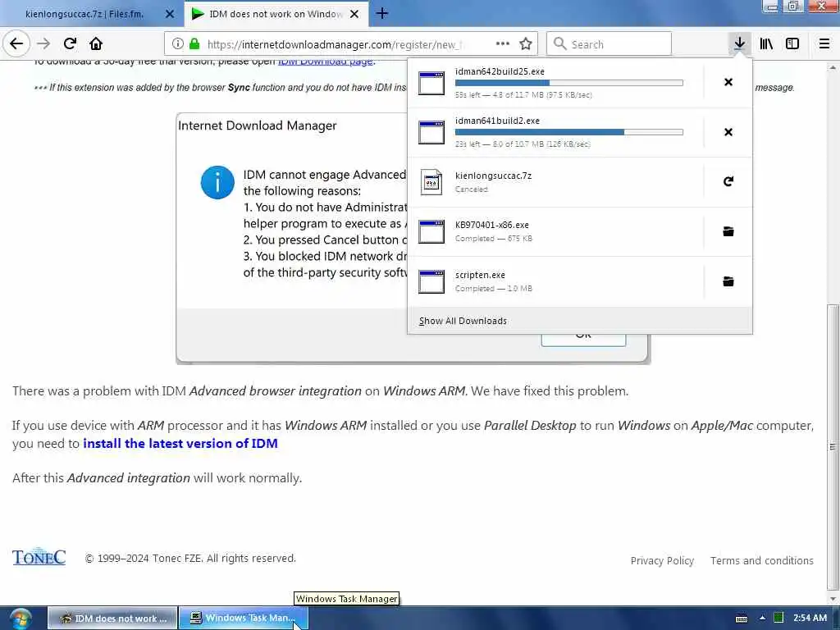The width and height of the screenshot is (840, 630).
Task: Open the Library toolbar button
Action: pos(766,44)
